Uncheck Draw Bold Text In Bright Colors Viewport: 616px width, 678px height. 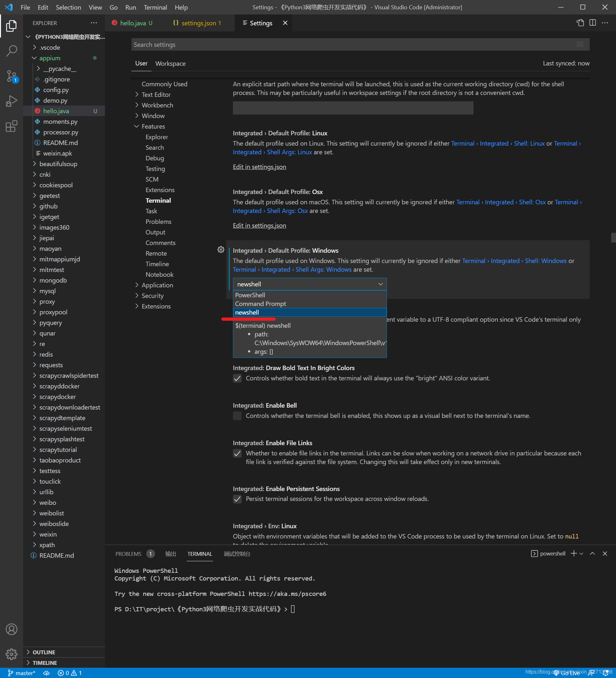[237, 378]
